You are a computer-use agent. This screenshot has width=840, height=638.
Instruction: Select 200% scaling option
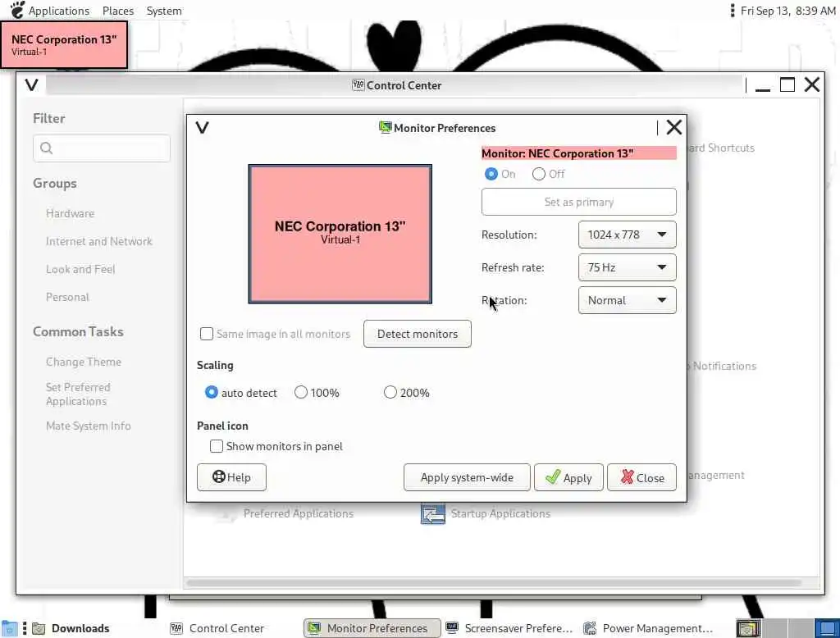[390, 393]
